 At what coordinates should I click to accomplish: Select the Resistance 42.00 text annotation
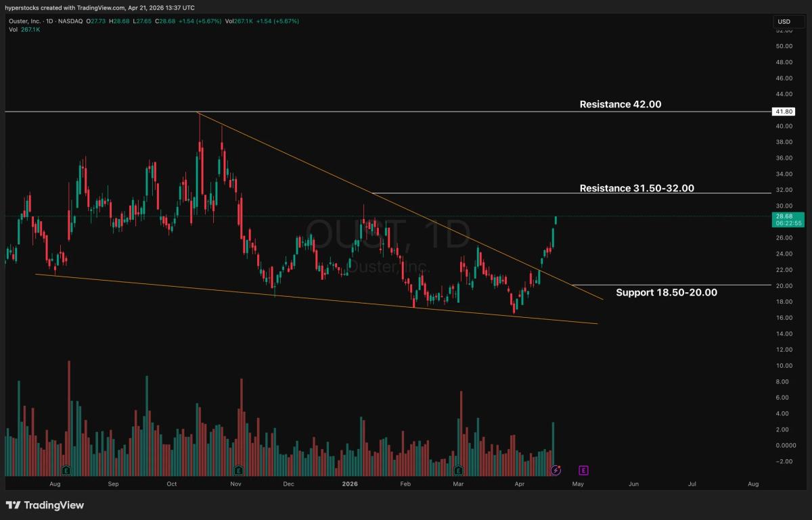click(x=620, y=105)
